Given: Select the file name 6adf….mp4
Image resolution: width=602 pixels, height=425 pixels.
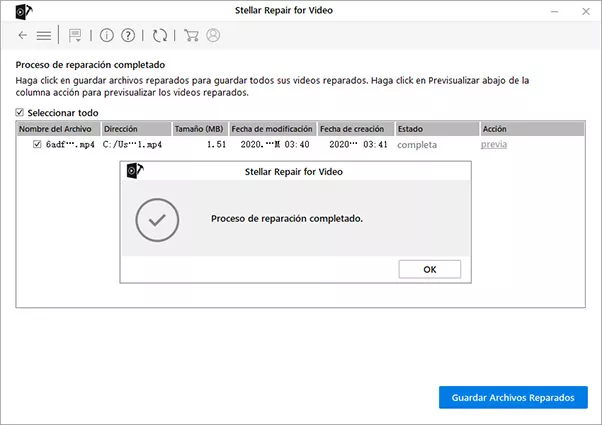Looking at the screenshot, I should [x=70, y=145].
